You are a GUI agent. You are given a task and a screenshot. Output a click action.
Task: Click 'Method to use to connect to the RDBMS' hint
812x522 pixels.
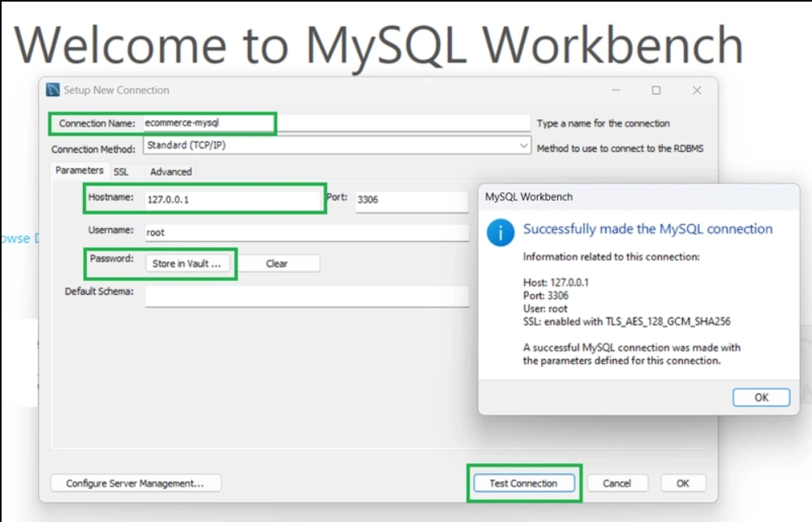point(620,149)
